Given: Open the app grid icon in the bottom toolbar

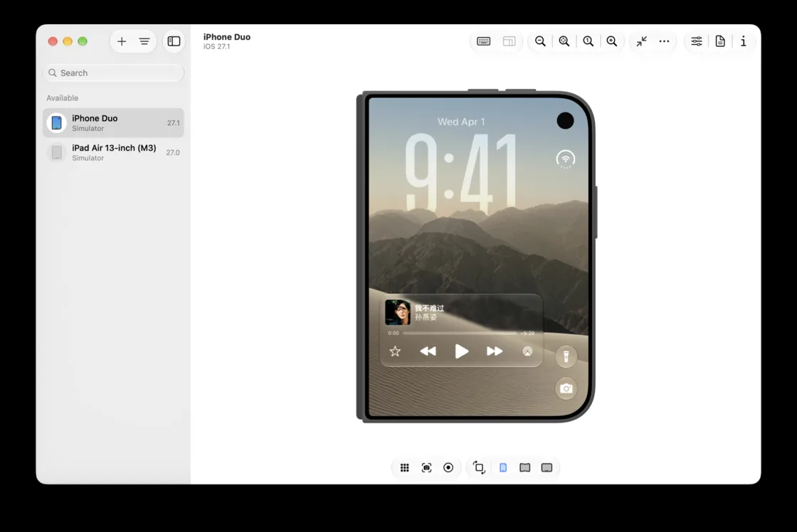Looking at the screenshot, I should 405,467.
